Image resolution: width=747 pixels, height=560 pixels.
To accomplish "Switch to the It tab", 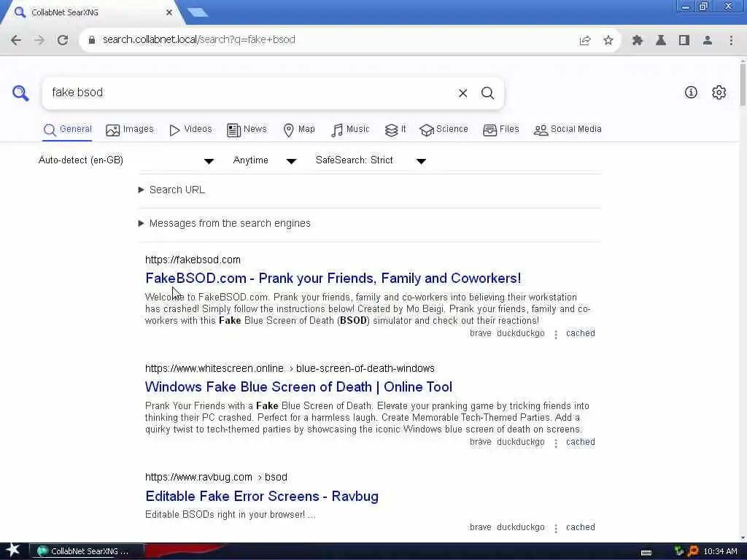I will pyautogui.click(x=395, y=130).
